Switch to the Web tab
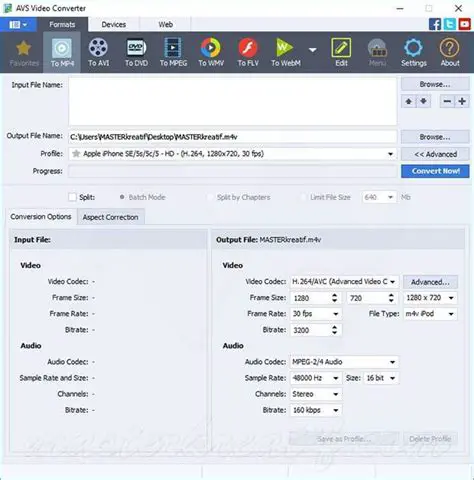 click(x=165, y=25)
